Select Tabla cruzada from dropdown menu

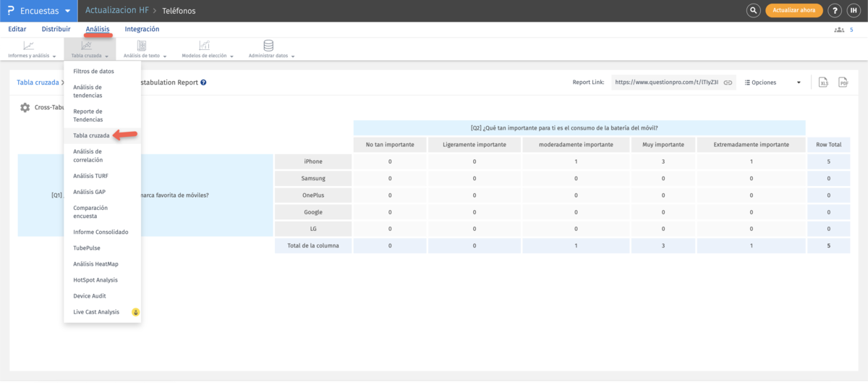coord(91,135)
